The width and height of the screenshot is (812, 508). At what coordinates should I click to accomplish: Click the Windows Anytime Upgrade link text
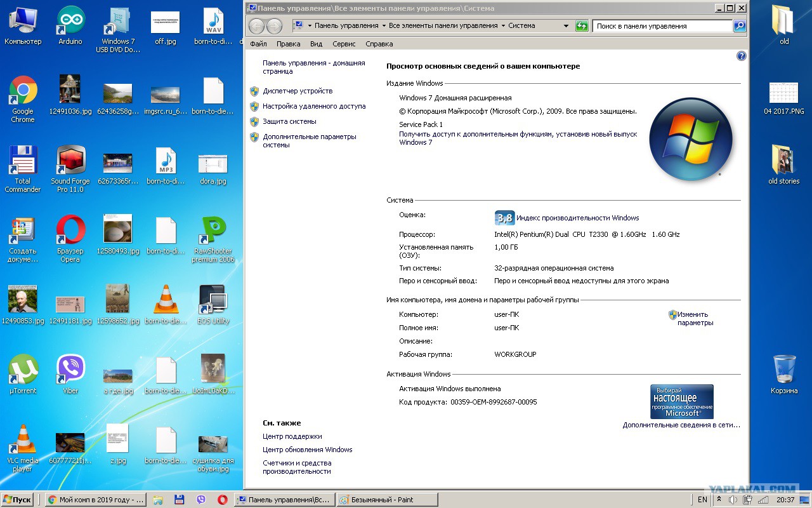pyautogui.click(x=518, y=138)
